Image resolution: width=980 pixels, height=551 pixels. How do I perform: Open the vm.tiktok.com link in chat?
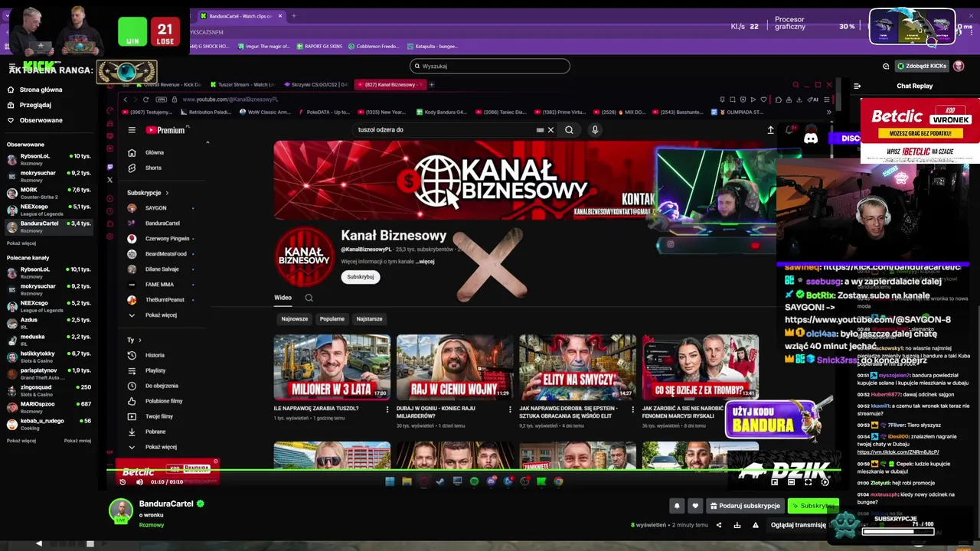pyautogui.click(x=898, y=452)
